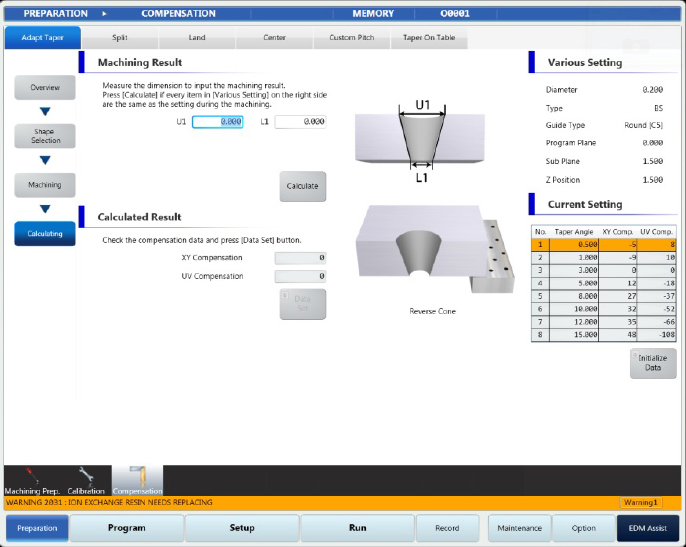686x547 pixels.
Task: Open the Machining Prep. icon
Action: [31, 480]
